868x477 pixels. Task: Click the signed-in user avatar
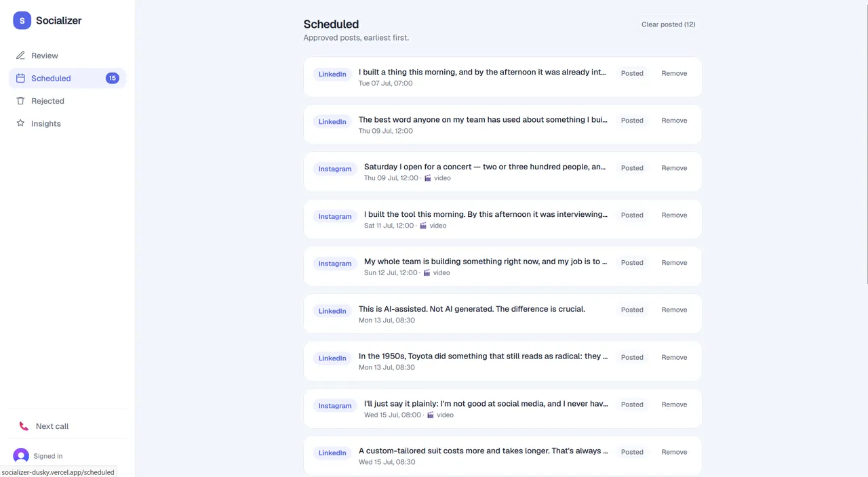click(21, 456)
